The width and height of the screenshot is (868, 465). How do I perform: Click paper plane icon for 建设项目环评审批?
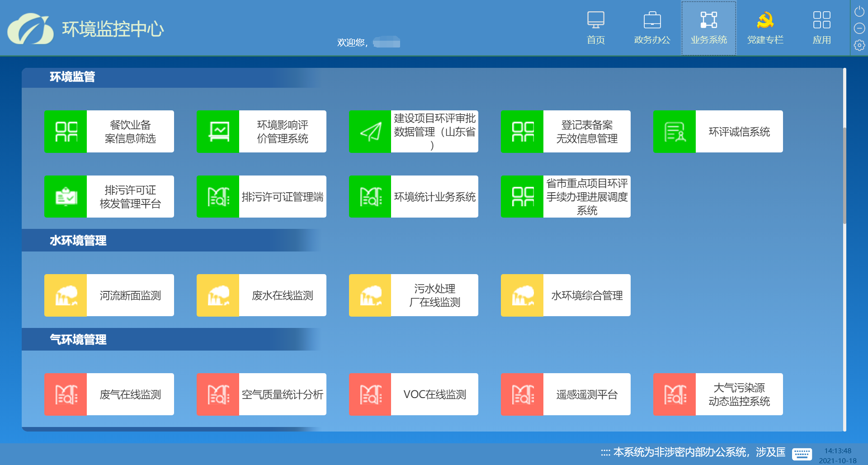tap(370, 132)
